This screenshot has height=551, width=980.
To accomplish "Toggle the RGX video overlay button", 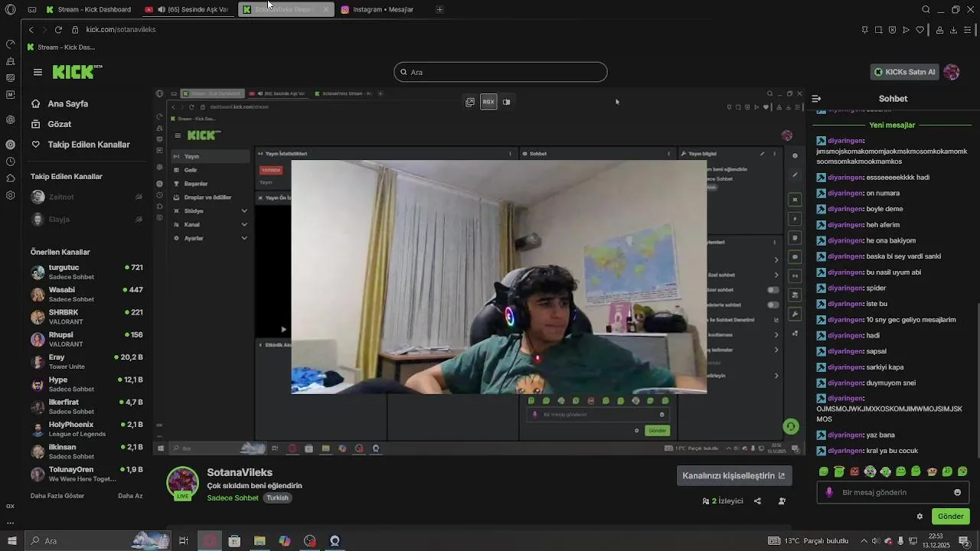I will [x=488, y=102].
